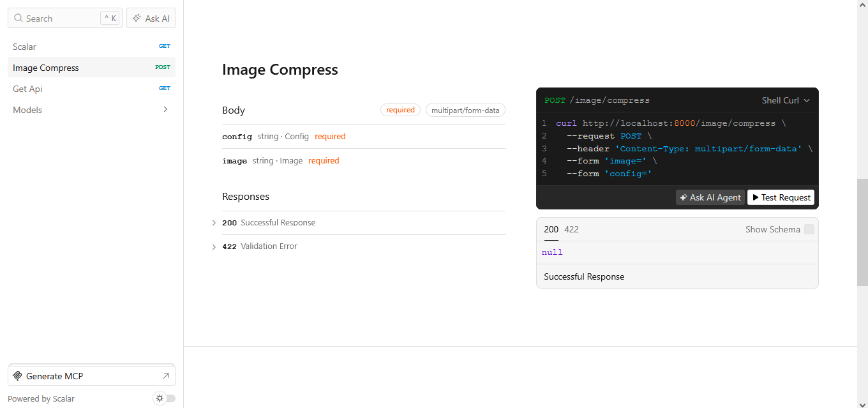Click the Test Request button

pyautogui.click(x=781, y=197)
